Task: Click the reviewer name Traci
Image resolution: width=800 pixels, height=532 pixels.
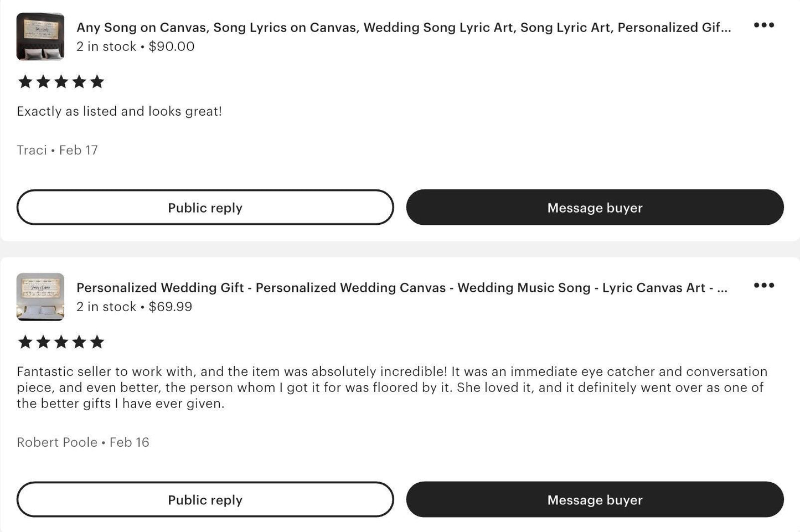Action: coord(32,150)
